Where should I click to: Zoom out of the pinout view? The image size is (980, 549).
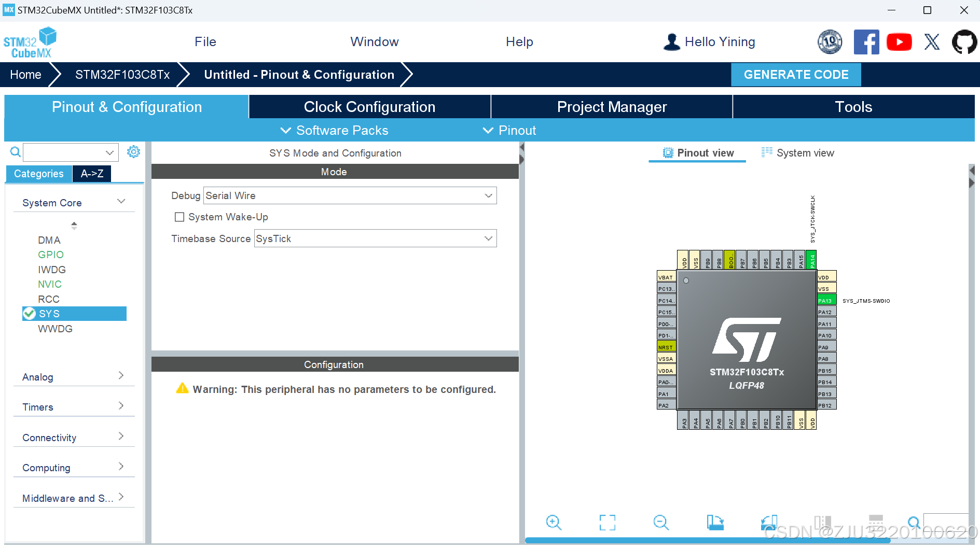pos(661,522)
